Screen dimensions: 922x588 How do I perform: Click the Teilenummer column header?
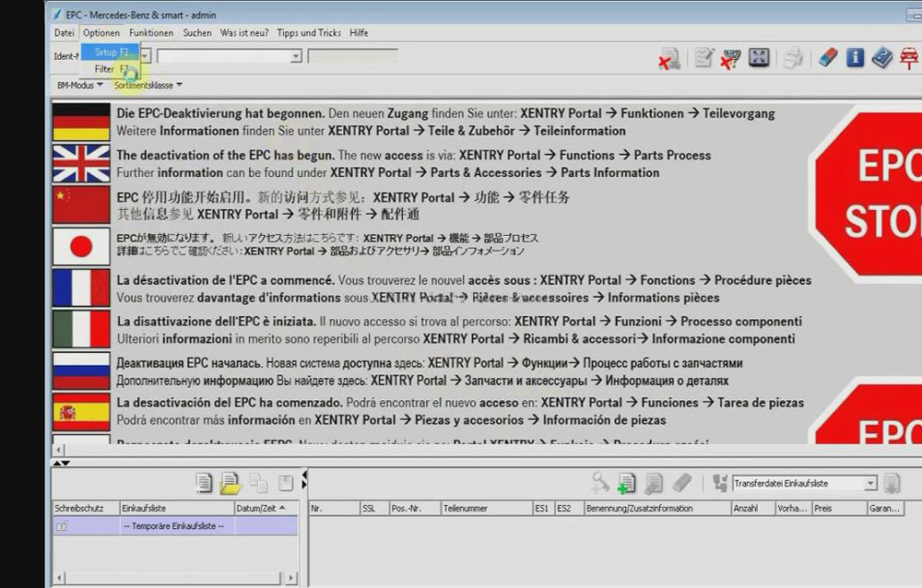(486, 509)
